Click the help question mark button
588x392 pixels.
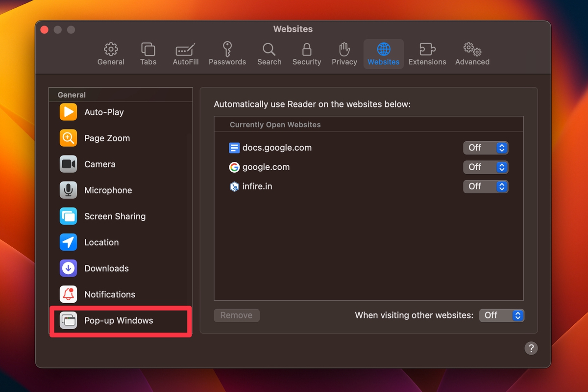531,348
